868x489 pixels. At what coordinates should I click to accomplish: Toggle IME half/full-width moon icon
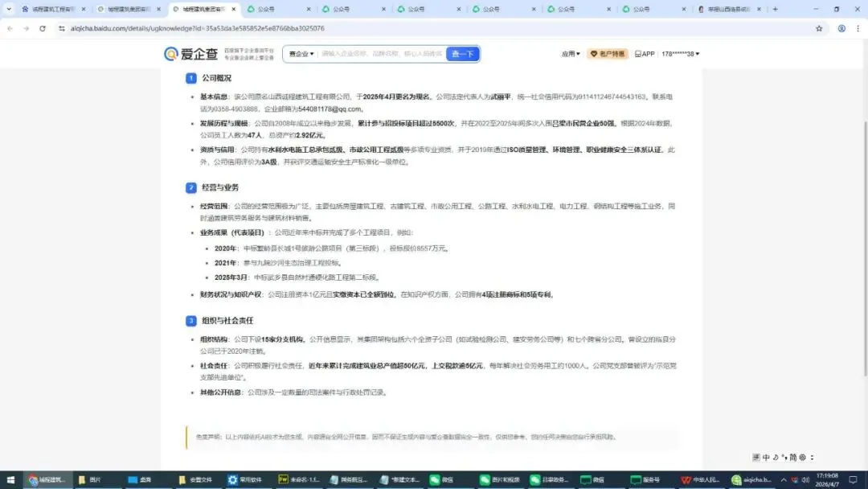776,458
